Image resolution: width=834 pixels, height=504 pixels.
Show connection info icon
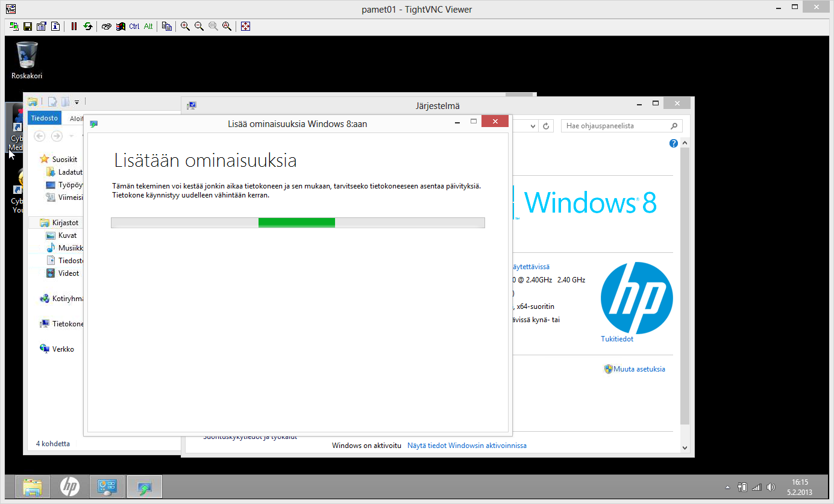(x=55, y=26)
